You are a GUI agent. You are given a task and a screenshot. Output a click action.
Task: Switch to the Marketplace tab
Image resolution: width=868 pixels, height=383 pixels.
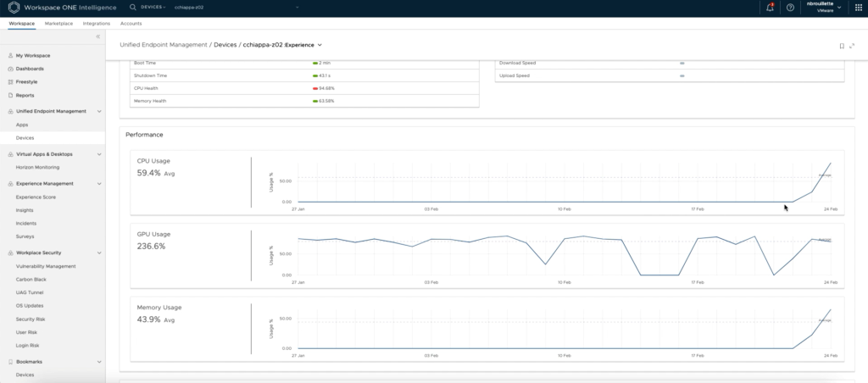point(58,23)
